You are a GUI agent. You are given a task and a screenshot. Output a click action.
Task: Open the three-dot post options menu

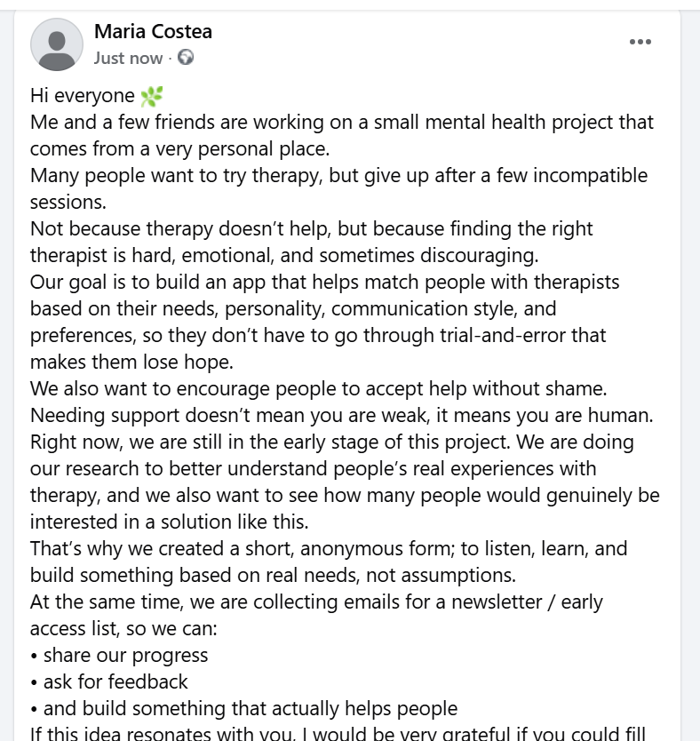click(x=640, y=42)
